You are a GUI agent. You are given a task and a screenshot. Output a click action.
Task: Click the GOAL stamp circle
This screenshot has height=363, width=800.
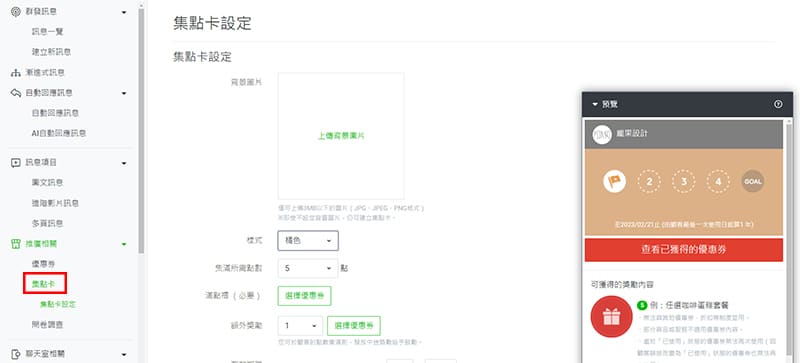pos(753,181)
